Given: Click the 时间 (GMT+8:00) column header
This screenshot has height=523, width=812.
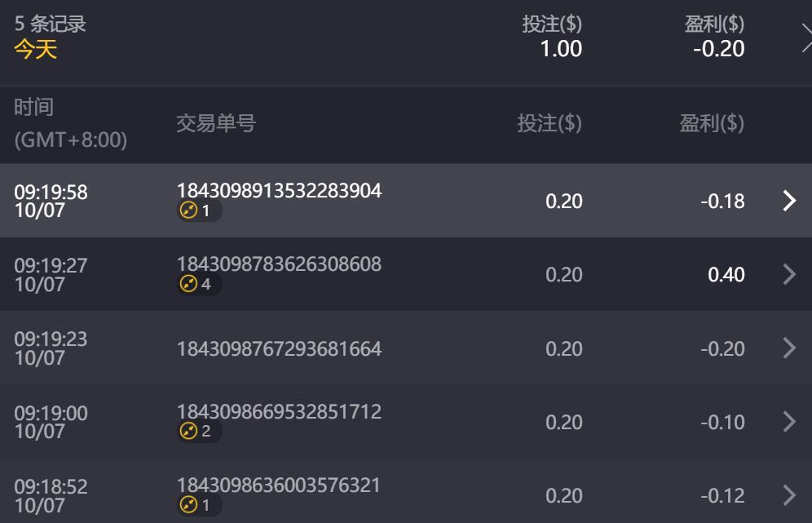Looking at the screenshot, I should click(70, 123).
